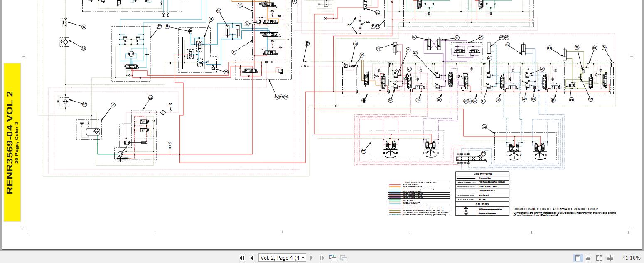Toggle continuous page scrolling mode
The image size is (644, 263).
point(588,258)
